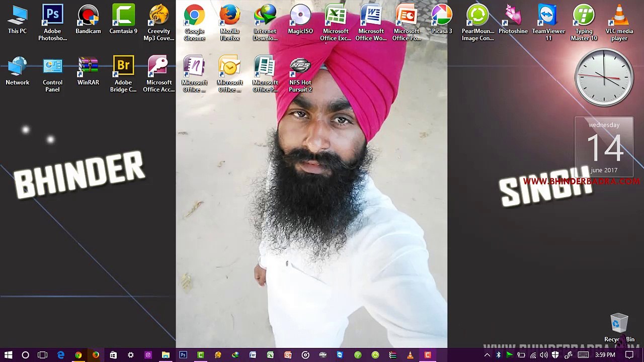
Task: Click the Internet Download Manager desktop shortcut
Action: [x=265, y=23]
